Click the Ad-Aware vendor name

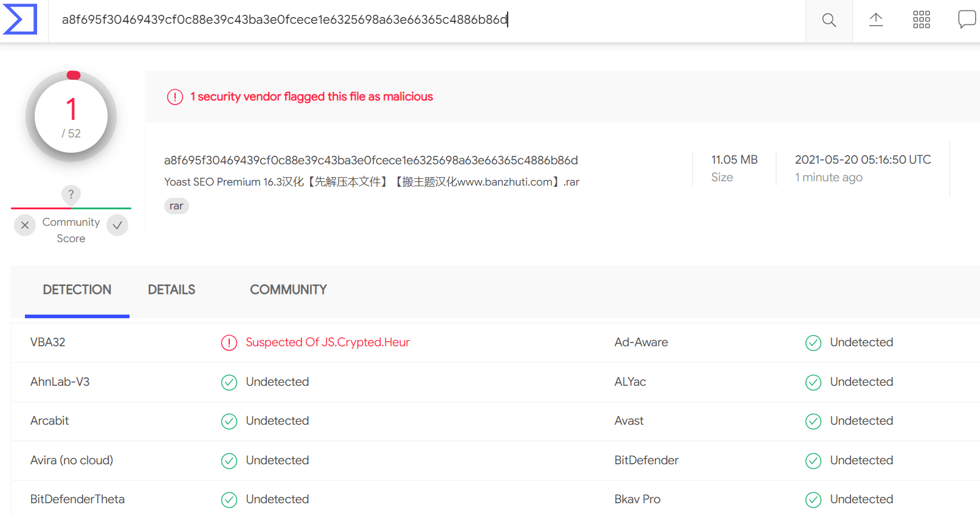641,342
